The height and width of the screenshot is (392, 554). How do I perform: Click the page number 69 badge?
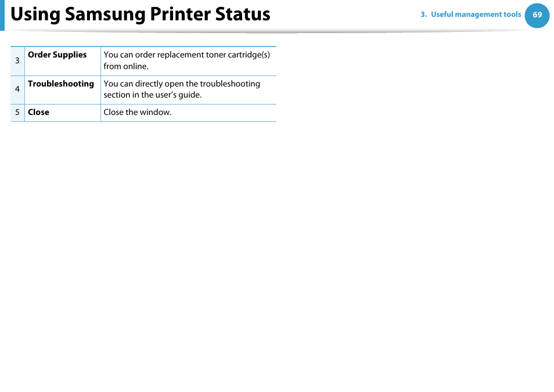(x=537, y=15)
